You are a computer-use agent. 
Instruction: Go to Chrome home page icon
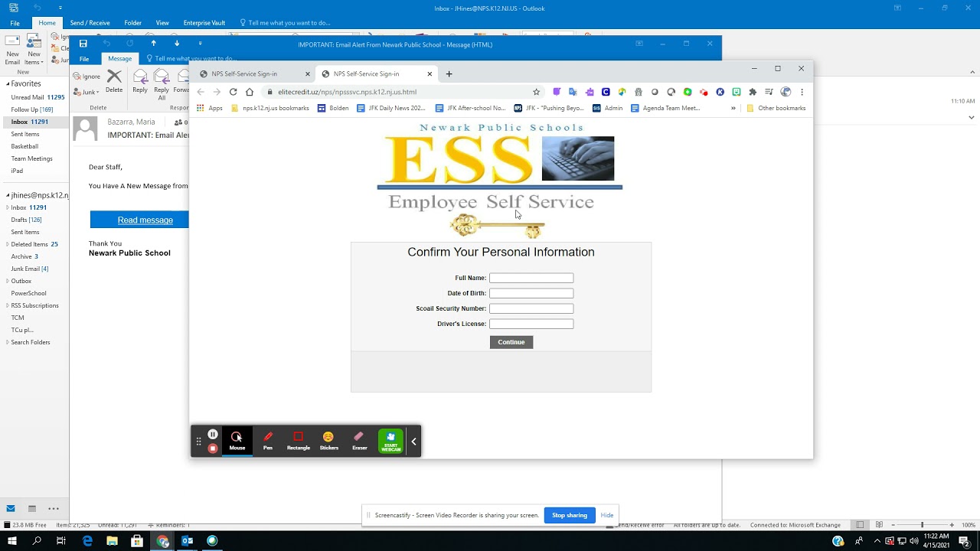(x=250, y=92)
